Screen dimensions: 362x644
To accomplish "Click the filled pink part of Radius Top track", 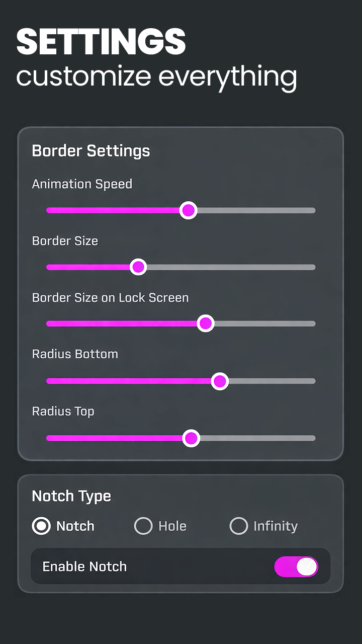I will [114, 438].
